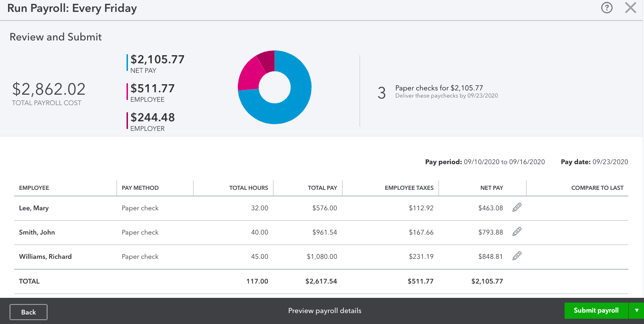Edit Mary Lee's paycheck with pencil icon

coord(517,207)
